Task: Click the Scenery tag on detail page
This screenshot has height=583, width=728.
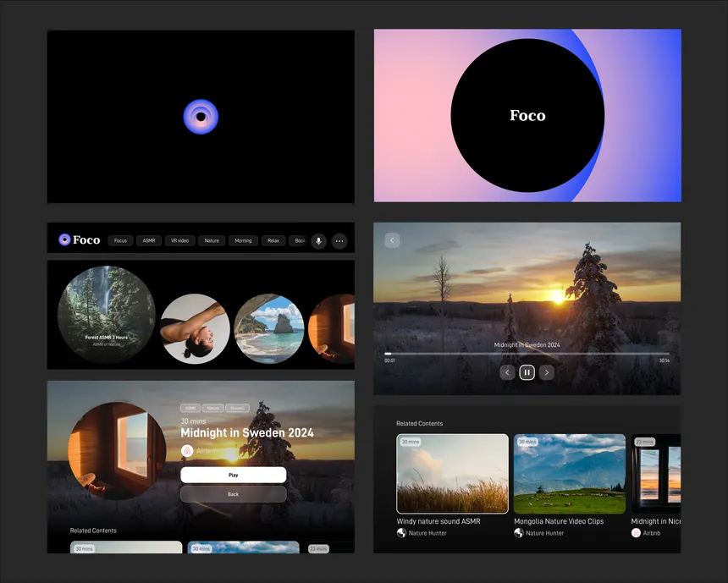Action: pyautogui.click(x=237, y=408)
